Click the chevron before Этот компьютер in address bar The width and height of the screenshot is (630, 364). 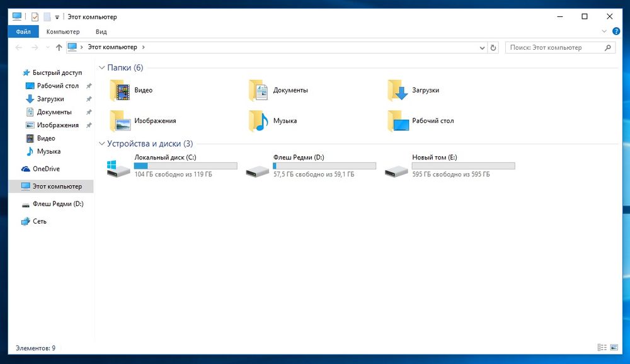81,47
